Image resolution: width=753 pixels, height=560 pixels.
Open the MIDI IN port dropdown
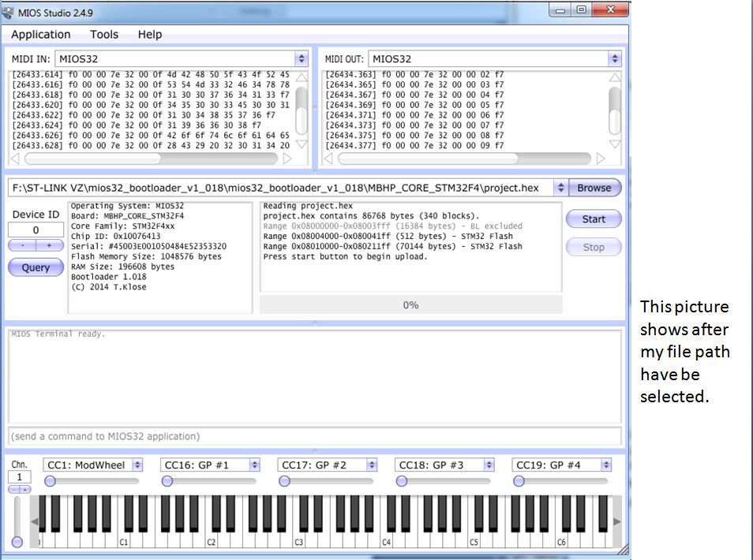click(x=301, y=59)
